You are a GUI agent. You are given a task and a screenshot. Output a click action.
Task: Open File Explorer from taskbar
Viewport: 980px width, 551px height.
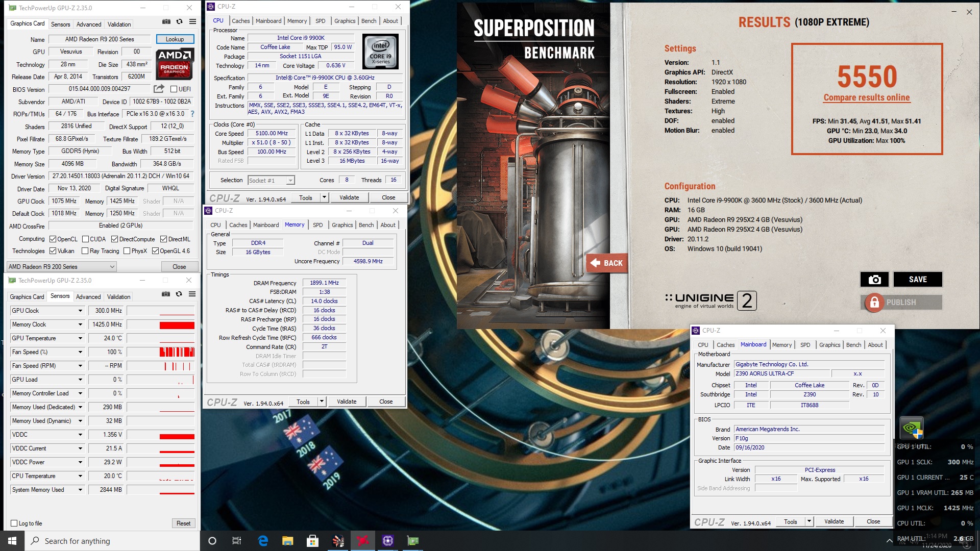(x=288, y=541)
